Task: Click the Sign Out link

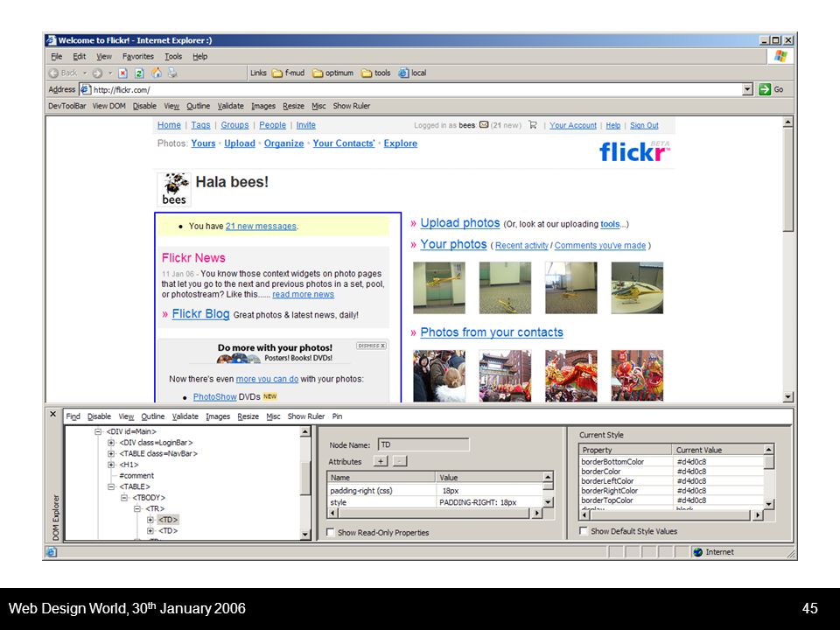Action: (644, 125)
